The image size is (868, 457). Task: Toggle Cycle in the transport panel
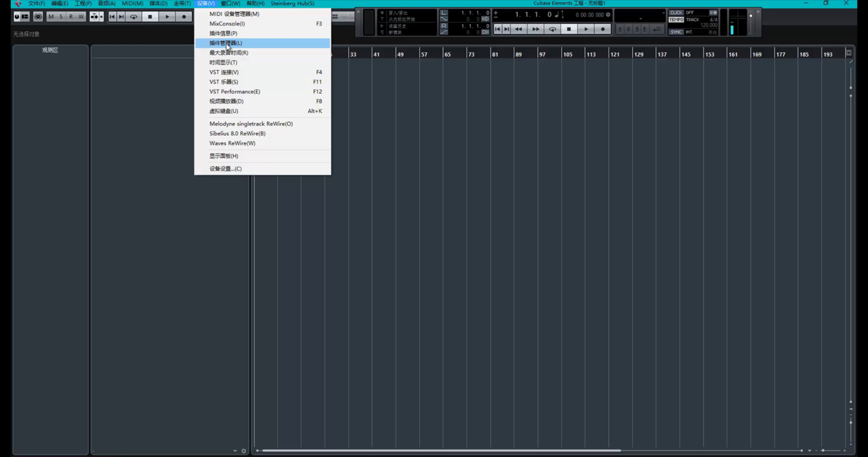[x=552, y=29]
